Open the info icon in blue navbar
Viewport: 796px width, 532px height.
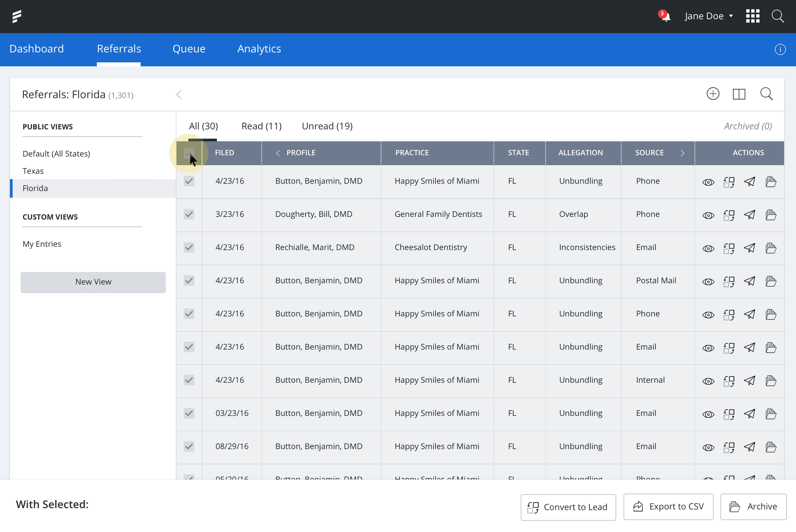[x=780, y=49]
